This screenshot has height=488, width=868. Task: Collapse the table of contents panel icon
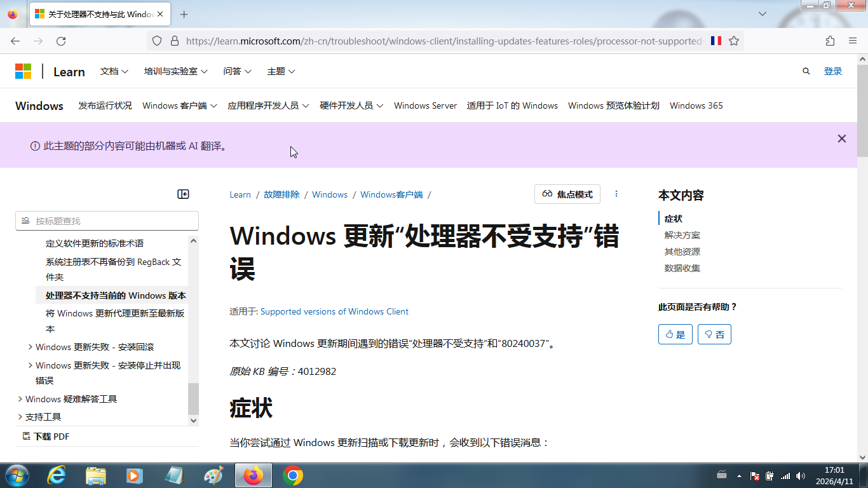[x=183, y=194]
